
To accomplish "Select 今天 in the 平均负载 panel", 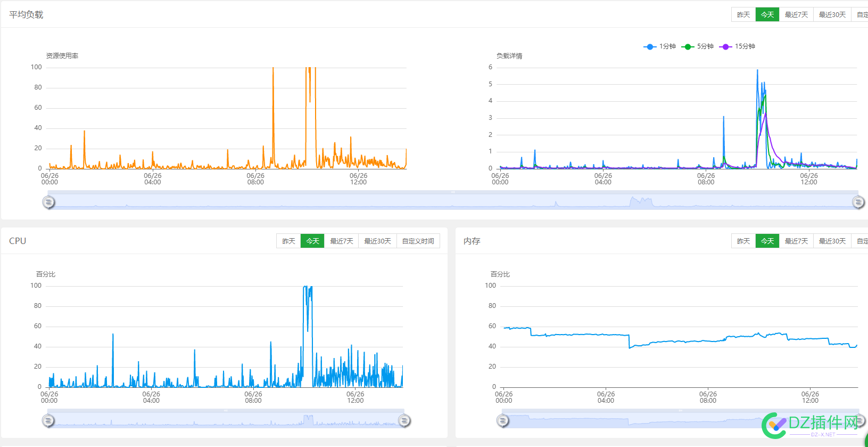I will coord(767,15).
